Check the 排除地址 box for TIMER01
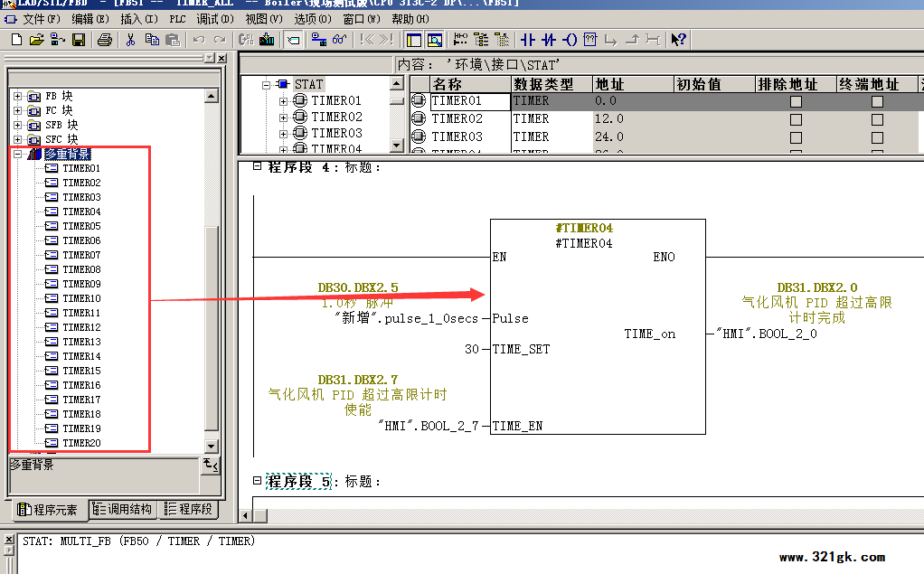 796,101
